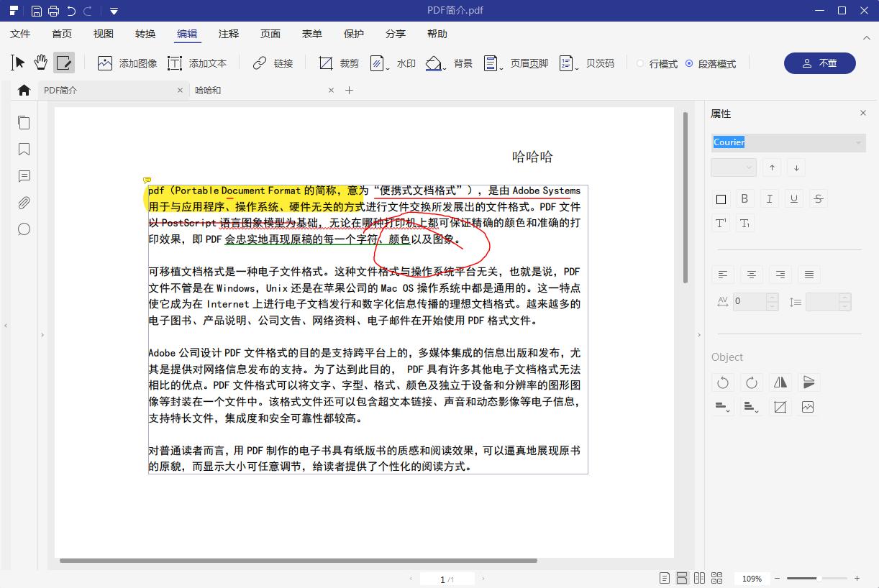Open the bookmarks panel in the left sidebar

click(24, 149)
